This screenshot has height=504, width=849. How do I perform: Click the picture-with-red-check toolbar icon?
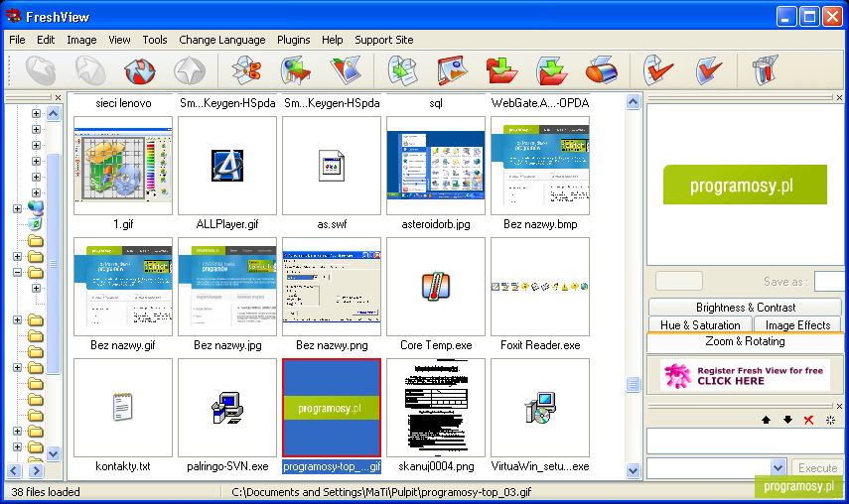pyautogui.click(x=346, y=70)
